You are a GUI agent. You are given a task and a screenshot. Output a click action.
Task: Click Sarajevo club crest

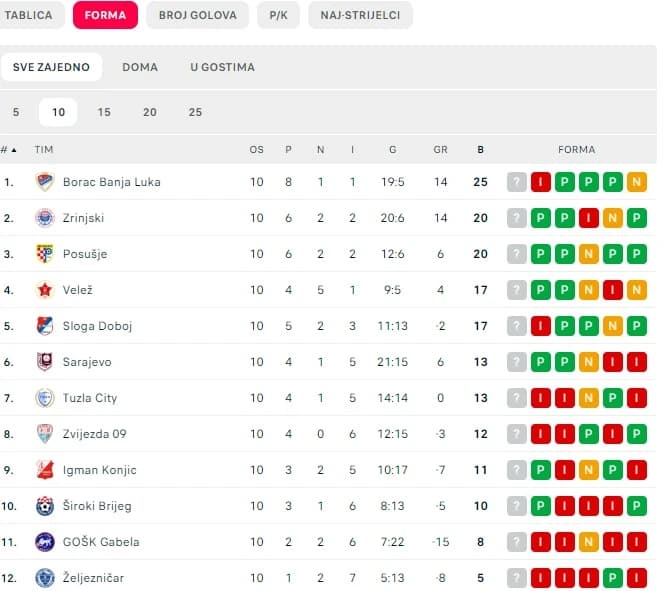point(45,362)
